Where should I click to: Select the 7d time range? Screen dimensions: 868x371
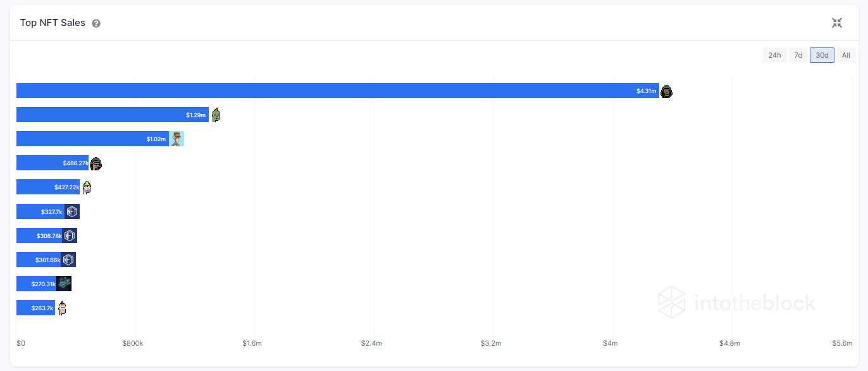pyautogui.click(x=798, y=55)
